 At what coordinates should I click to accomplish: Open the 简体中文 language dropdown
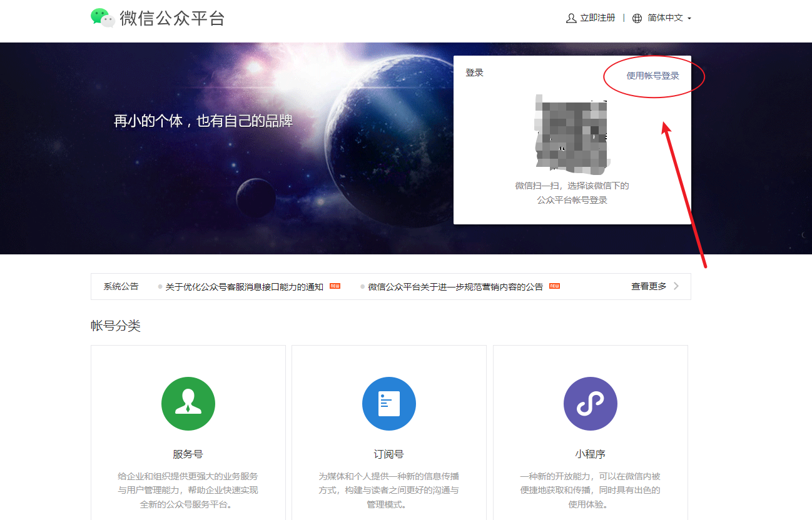click(x=669, y=18)
